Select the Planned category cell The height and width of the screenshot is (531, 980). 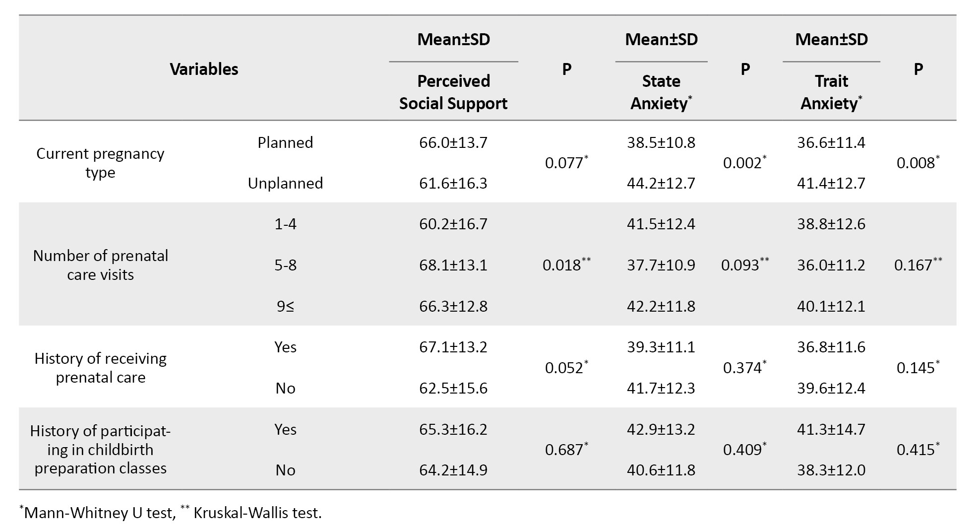285,142
